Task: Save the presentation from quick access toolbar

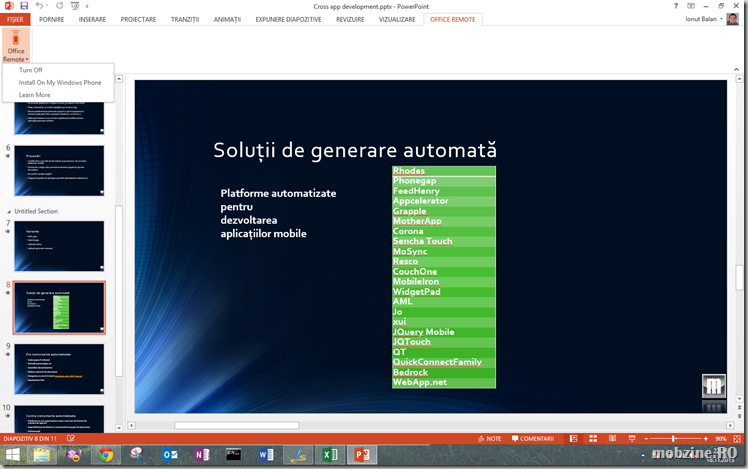Action: point(24,6)
